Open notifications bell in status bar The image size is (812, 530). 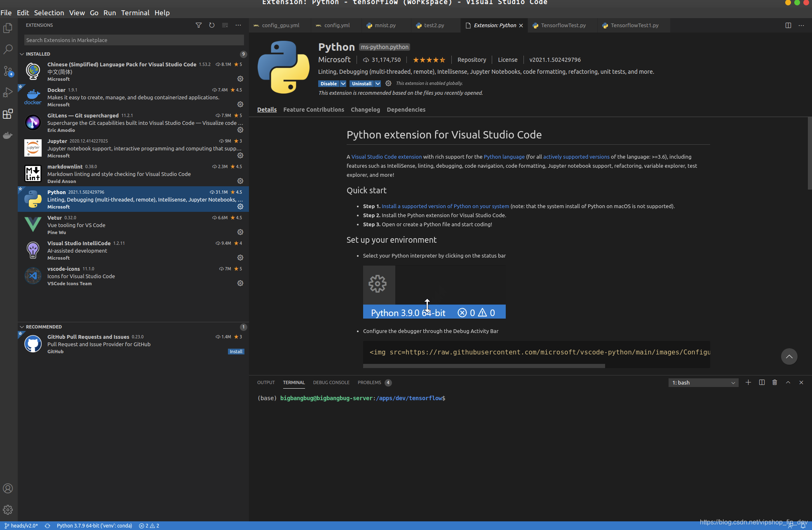(x=803, y=526)
